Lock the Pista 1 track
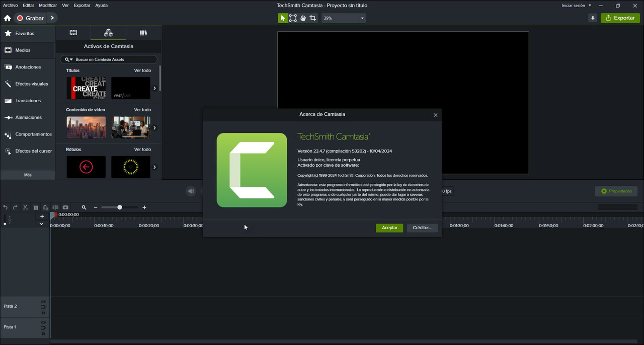The height and width of the screenshot is (345, 644). (x=43, y=333)
